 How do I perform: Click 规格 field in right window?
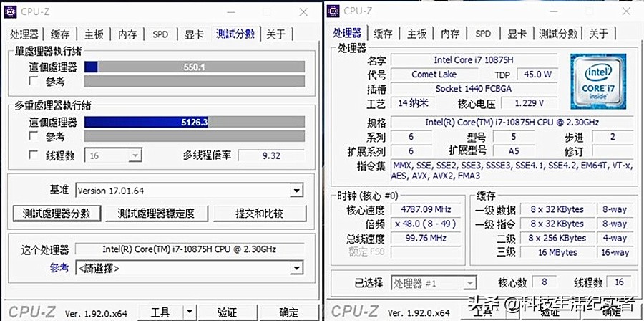512,122
